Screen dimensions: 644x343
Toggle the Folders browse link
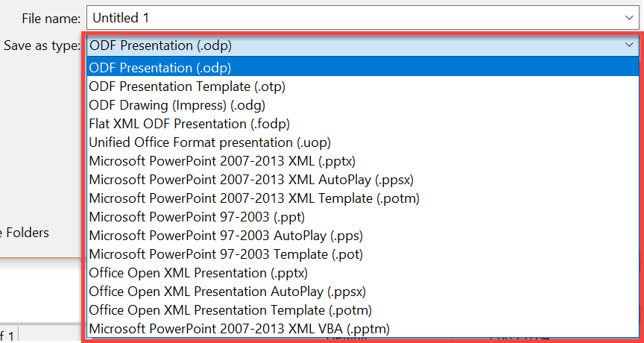[25, 233]
